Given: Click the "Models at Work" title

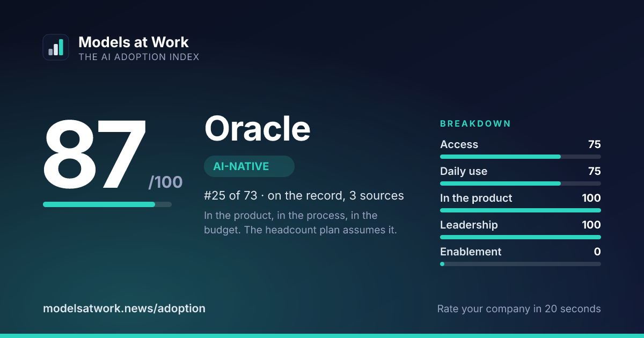Looking at the screenshot, I should coord(134,42).
